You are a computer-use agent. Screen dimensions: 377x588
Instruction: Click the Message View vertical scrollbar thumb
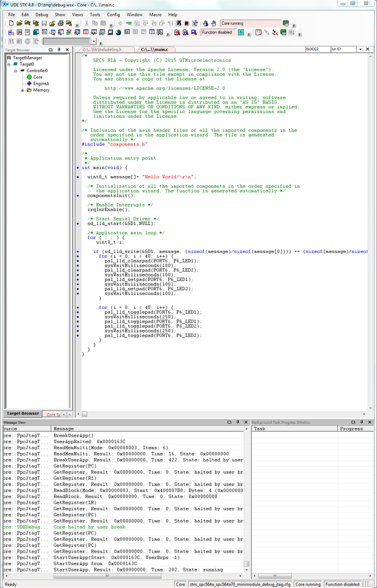coord(246,564)
